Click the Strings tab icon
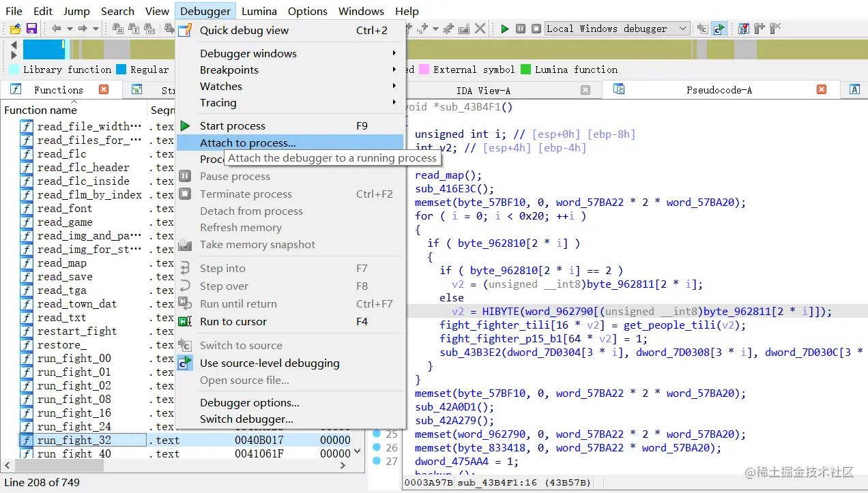868x493 pixels. click(136, 89)
